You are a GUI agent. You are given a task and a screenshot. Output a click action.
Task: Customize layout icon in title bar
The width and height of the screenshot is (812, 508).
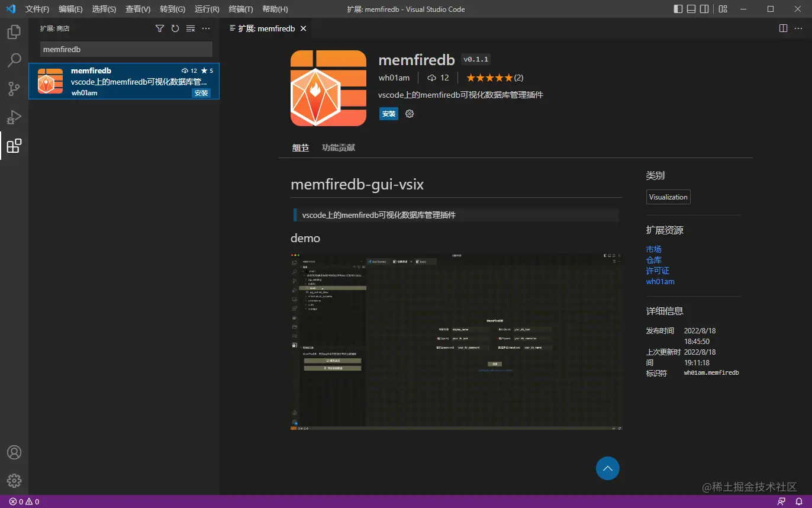point(723,9)
